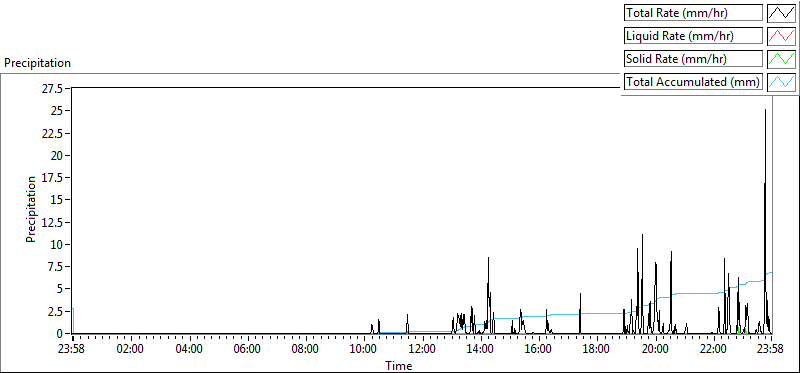Click the 25 y-axis tick value
Image resolution: width=800 pixels, height=373 pixels.
pyautogui.click(x=56, y=111)
